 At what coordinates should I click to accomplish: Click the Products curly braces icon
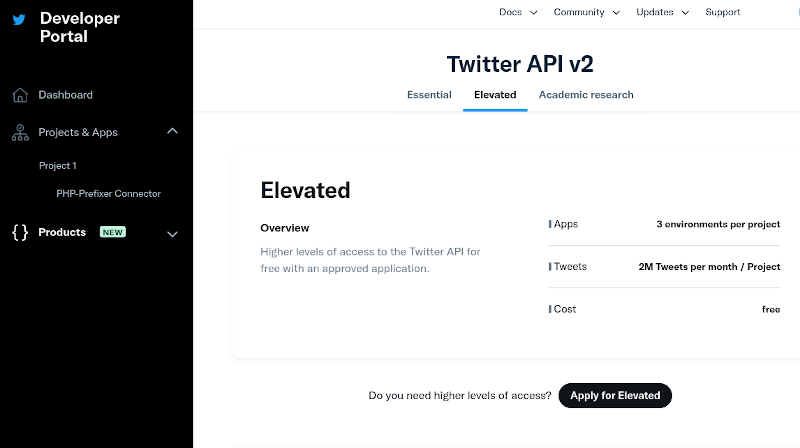[20, 232]
